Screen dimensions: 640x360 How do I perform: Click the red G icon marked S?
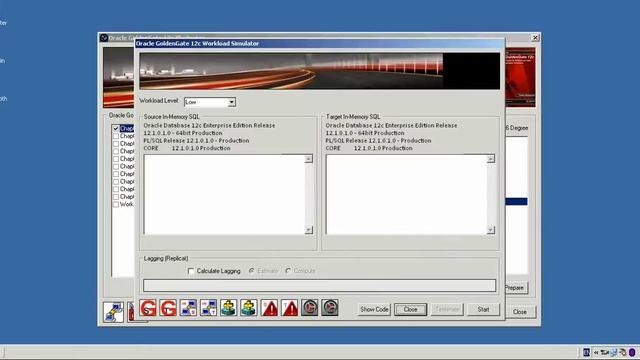coord(148,308)
